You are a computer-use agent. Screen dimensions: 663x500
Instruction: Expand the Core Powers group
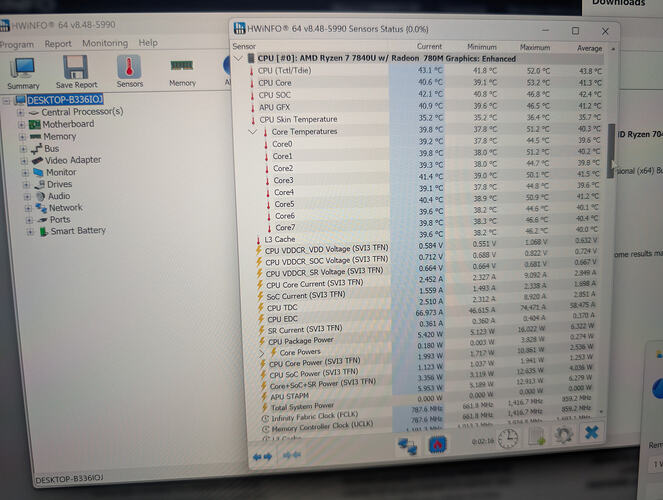click(x=261, y=353)
